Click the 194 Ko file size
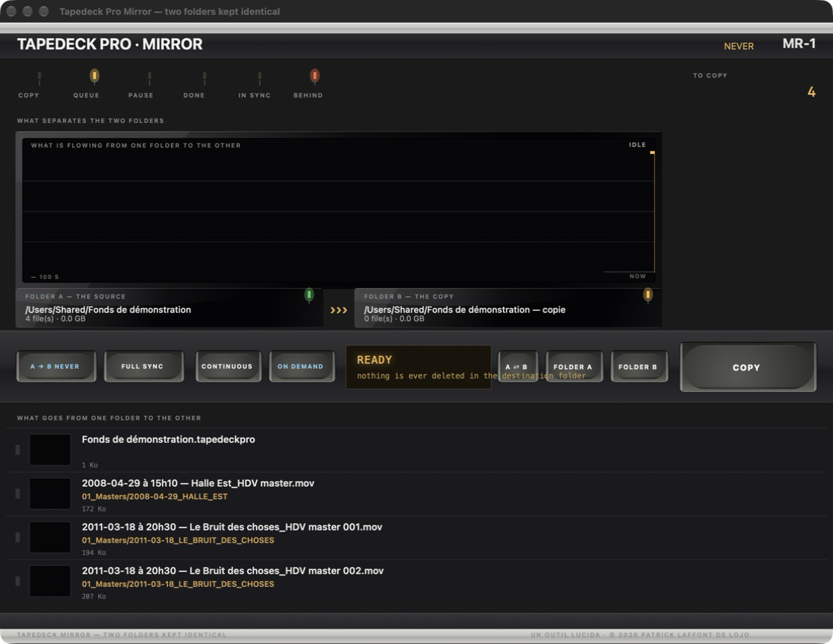Image resolution: width=833 pixels, height=644 pixels. 93,553
